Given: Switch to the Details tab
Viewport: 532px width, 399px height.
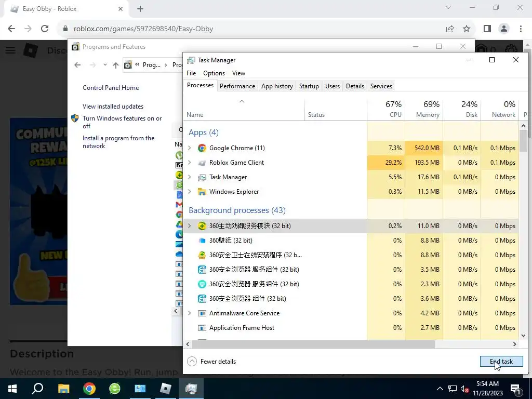Looking at the screenshot, I should pos(355,86).
